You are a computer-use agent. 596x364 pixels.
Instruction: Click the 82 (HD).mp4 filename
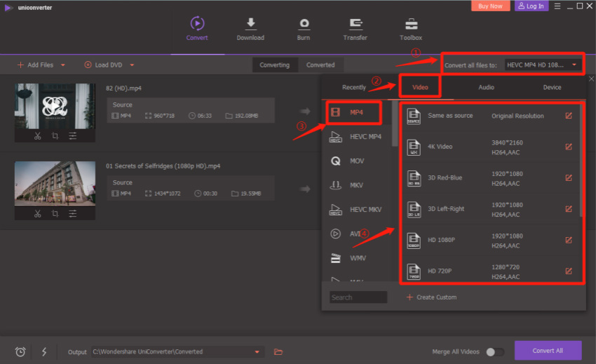click(123, 88)
